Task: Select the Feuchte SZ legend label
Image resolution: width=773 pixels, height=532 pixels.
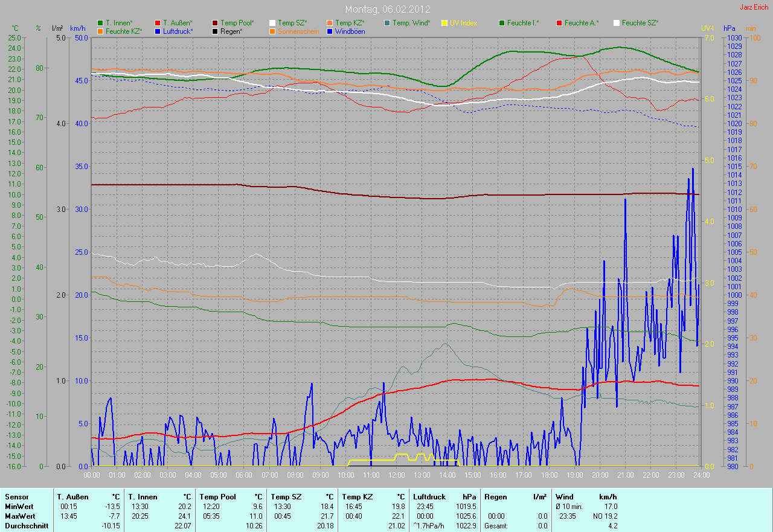Action: pos(640,23)
